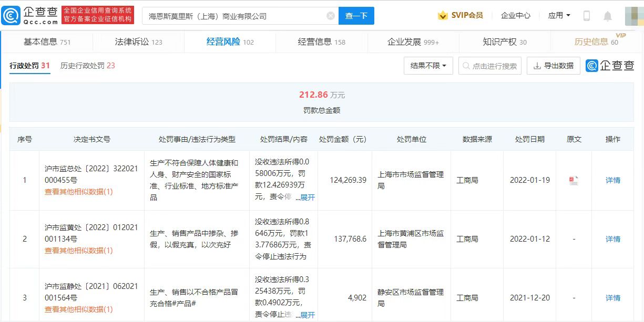Click the 212.86 万元 total fine amount
Image resolution: width=644 pixels, height=322 pixels.
(x=322, y=95)
